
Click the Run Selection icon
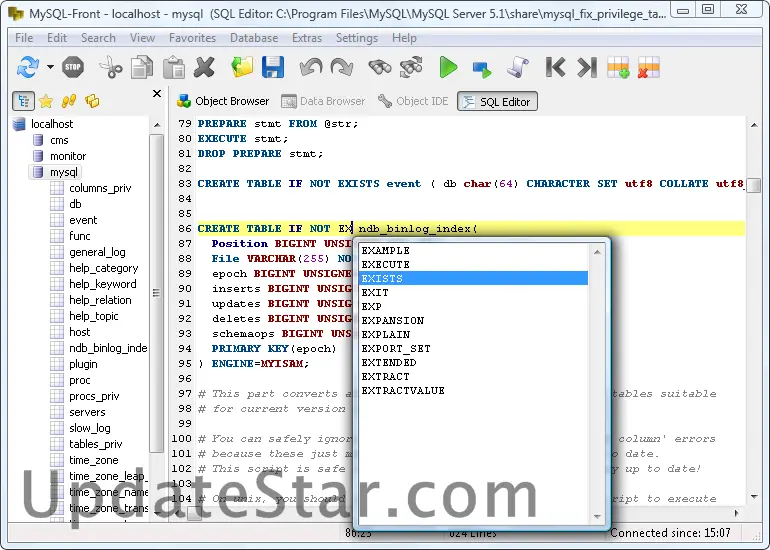coord(481,69)
